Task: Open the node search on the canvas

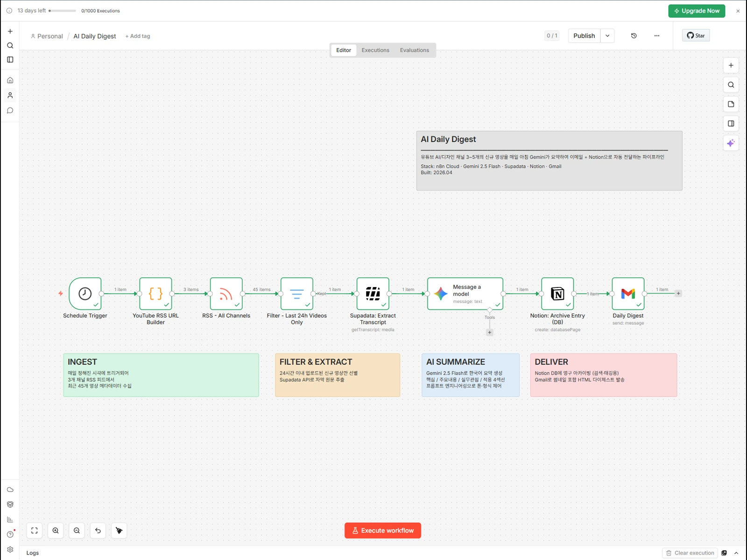Action: 731,85
